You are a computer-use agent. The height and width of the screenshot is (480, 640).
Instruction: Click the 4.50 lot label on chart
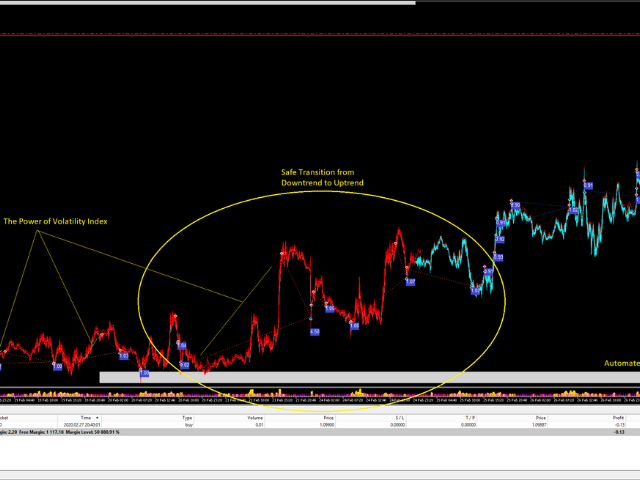tap(315, 332)
